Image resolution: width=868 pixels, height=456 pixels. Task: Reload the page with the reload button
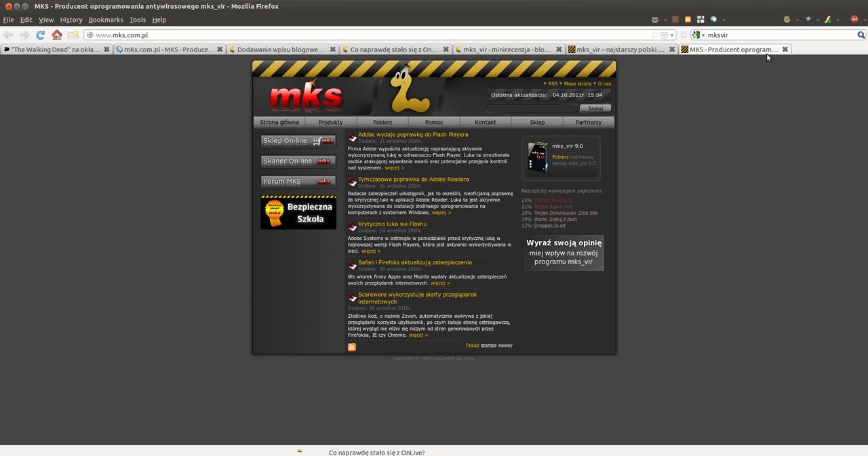[41, 35]
